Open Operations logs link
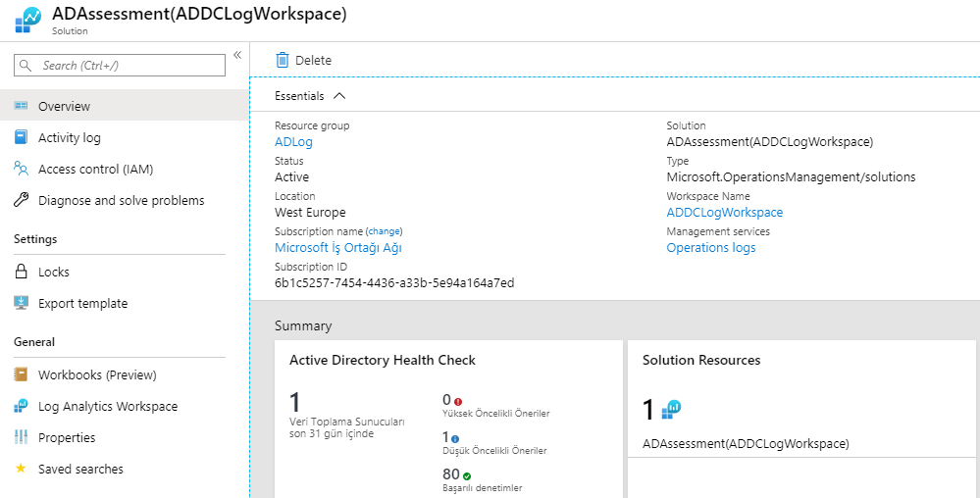Image resolution: width=980 pixels, height=498 pixels. [x=710, y=247]
